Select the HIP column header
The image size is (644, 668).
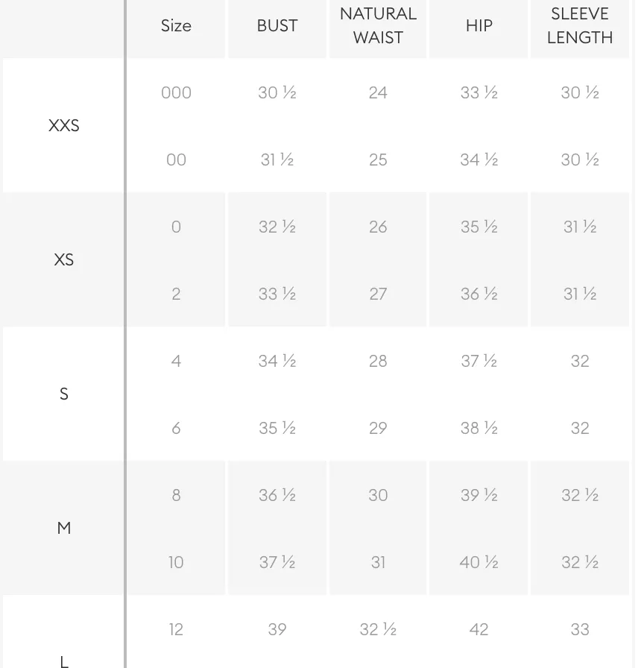pyautogui.click(x=479, y=26)
